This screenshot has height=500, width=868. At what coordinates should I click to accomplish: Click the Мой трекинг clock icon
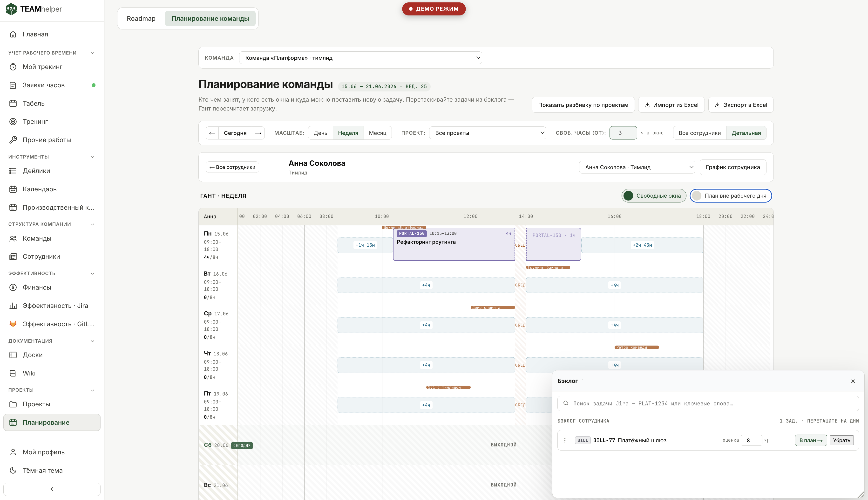(x=13, y=67)
